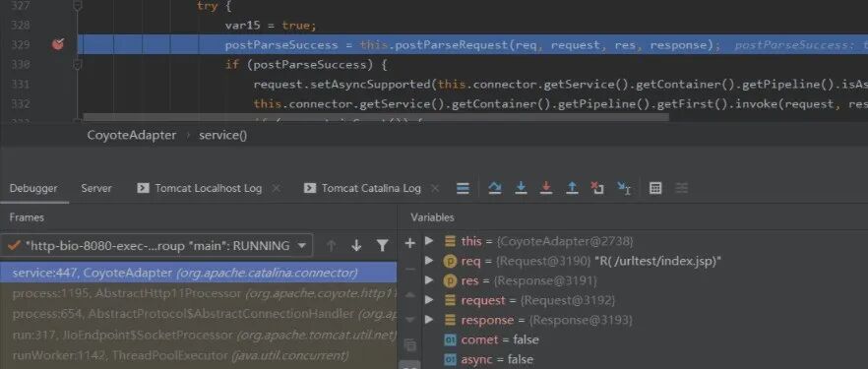Click the remove watch minus icon
Screen dimensions: 868x369
pos(409,270)
